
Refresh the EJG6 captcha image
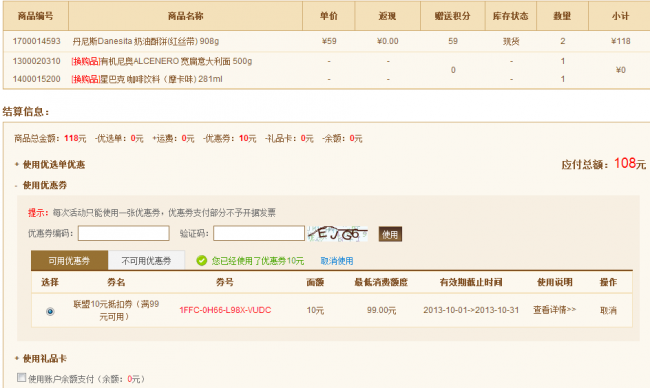pyautogui.click(x=337, y=234)
